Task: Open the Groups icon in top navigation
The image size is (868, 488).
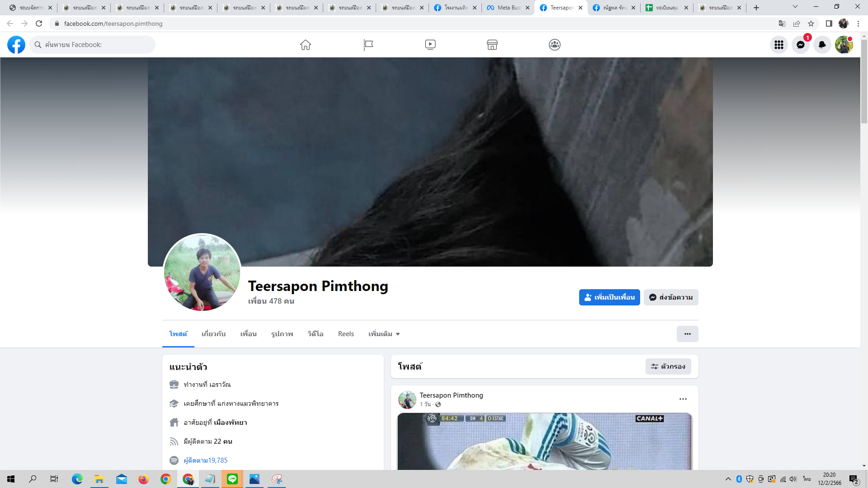Action: click(x=555, y=45)
